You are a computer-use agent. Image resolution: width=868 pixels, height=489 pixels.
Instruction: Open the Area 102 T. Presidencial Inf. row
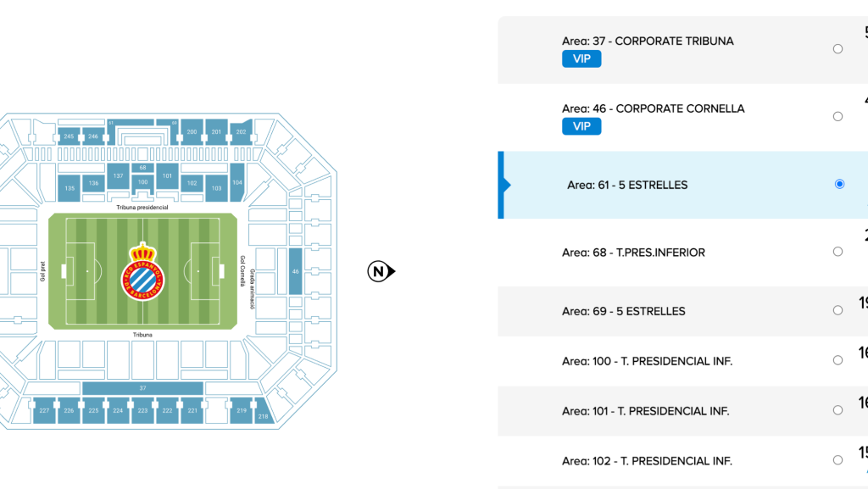click(682, 461)
